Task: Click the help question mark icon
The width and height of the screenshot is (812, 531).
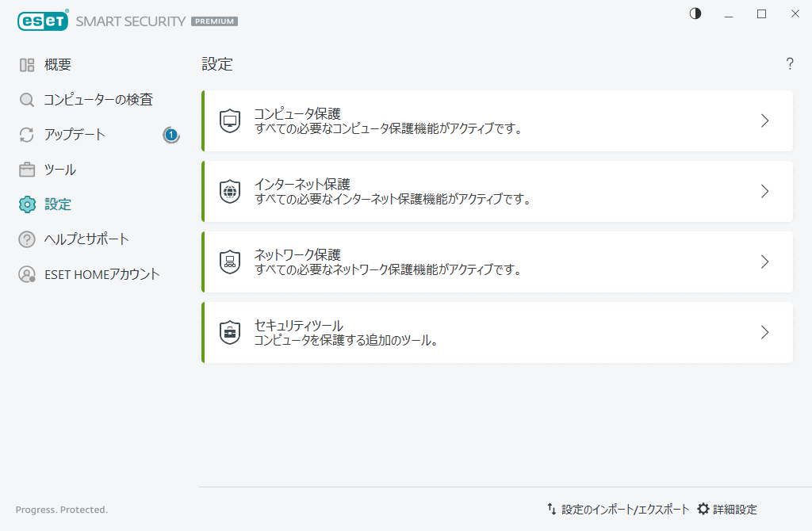Action: pos(790,64)
